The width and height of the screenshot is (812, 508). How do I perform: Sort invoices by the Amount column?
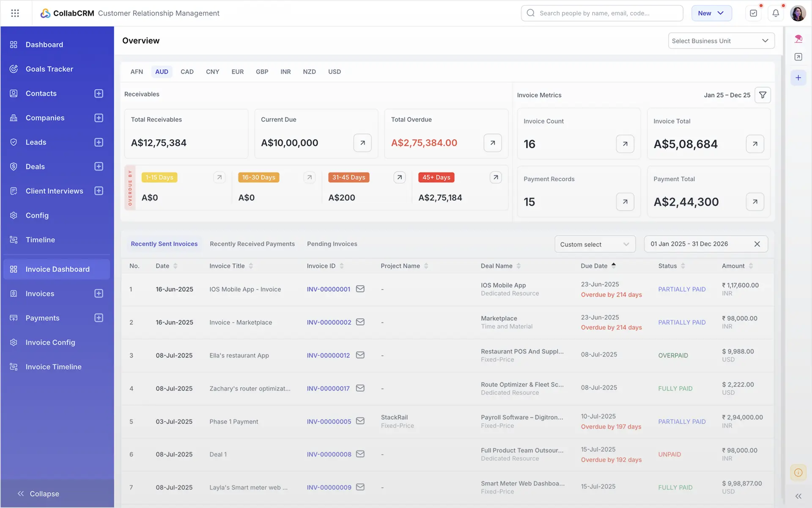coord(750,266)
